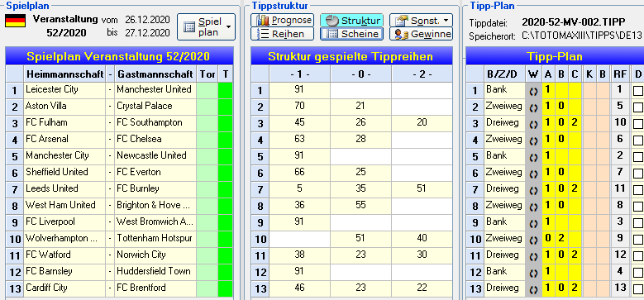Select Leicester City home team cell
The height and width of the screenshot is (300, 644).
tap(64, 89)
